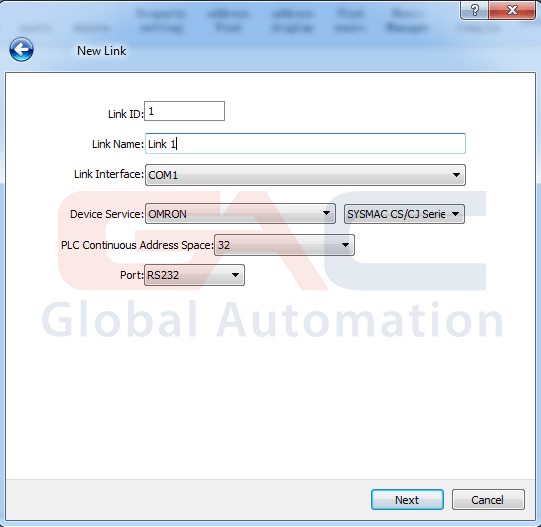The image size is (541, 527).
Task: Click the Link ID label
Action: (x=126, y=114)
